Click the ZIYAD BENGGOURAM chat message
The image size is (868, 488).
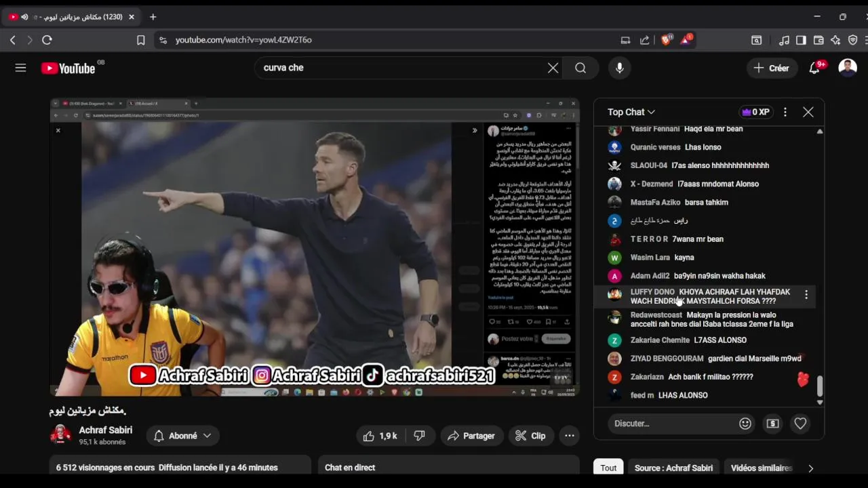click(755, 359)
